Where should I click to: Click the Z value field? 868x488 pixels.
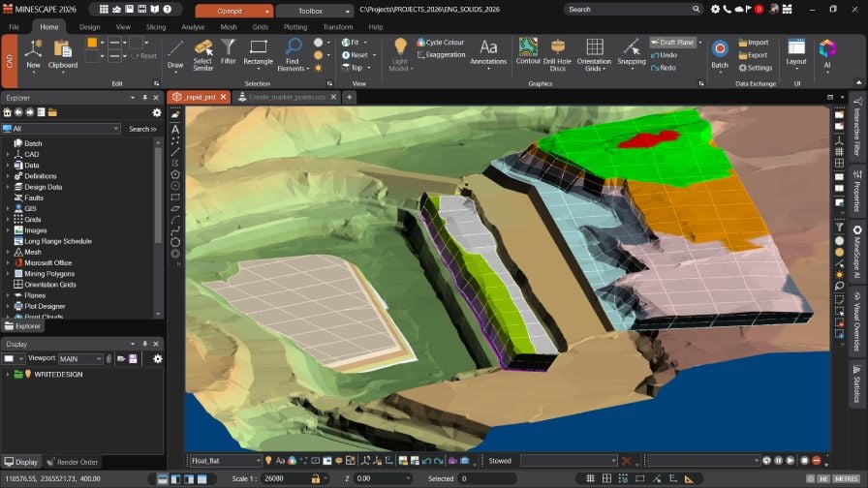[382, 478]
